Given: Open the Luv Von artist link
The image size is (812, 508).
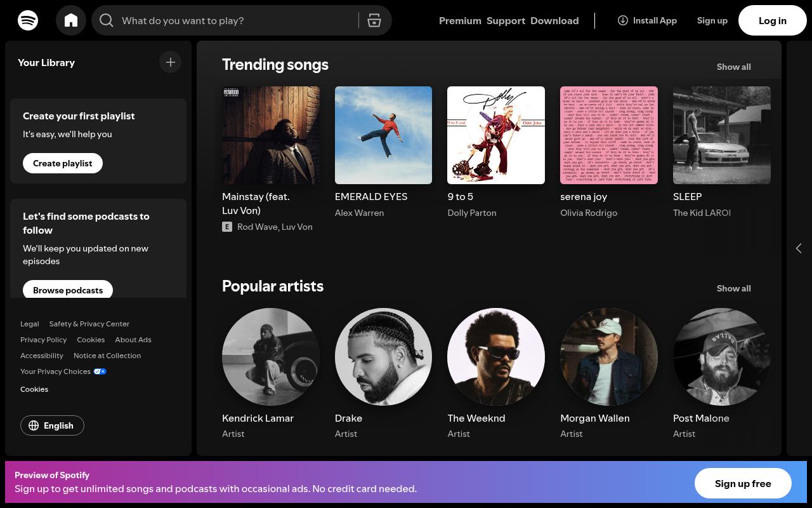Looking at the screenshot, I should point(298,227).
